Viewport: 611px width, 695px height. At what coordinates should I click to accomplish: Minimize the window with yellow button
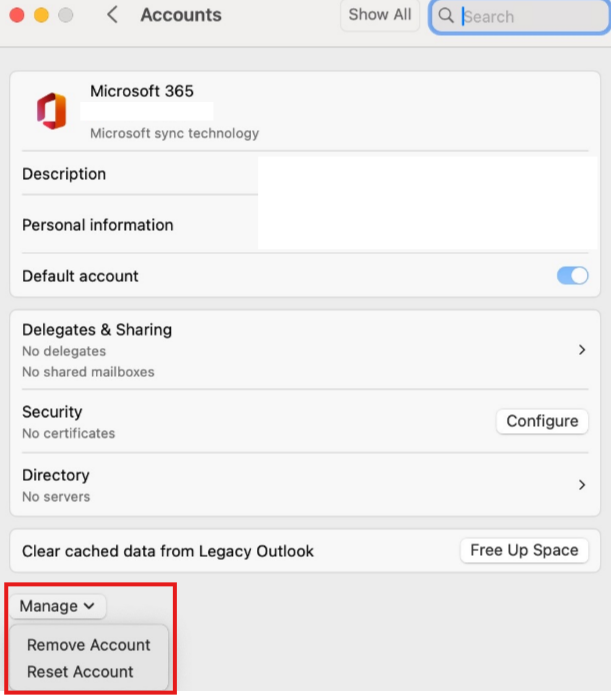pos(41,15)
